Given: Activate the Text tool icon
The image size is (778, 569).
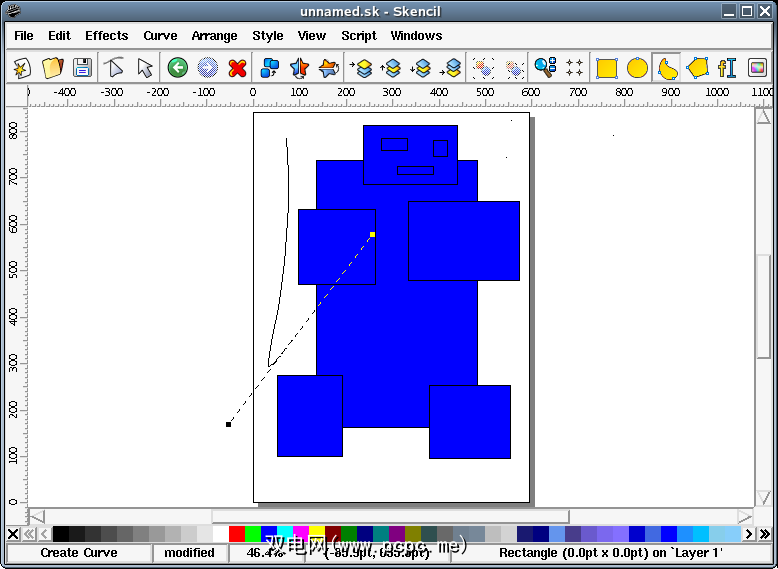Looking at the screenshot, I should [x=727, y=68].
